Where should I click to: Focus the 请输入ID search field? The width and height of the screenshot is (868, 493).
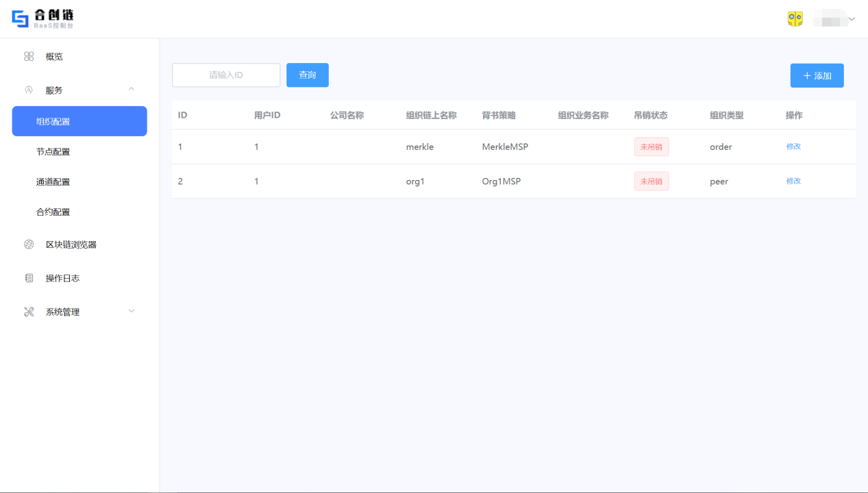pyautogui.click(x=226, y=75)
